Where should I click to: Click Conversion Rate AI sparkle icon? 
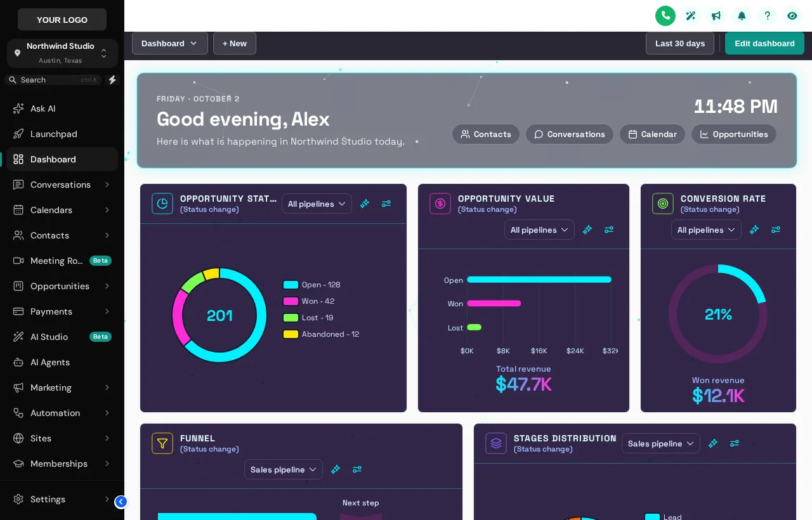click(754, 230)
